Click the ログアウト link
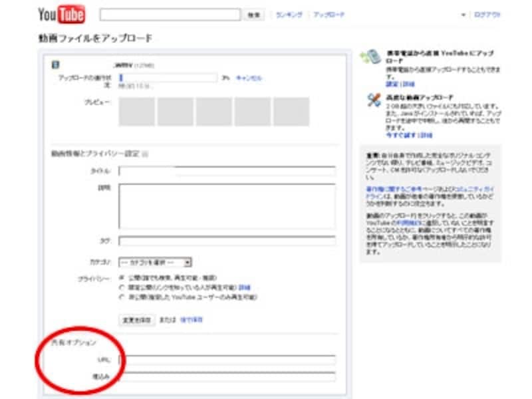Viewport: 532px width, 399px height. tap(487, 15)
